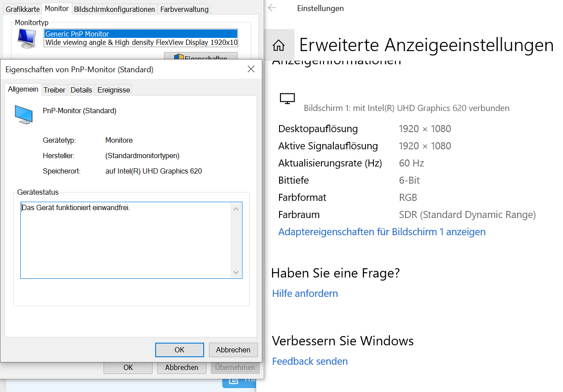Select Generic PnP Monitor entry
This screenshot has height=392, width=563.
(x=141, y=34)
